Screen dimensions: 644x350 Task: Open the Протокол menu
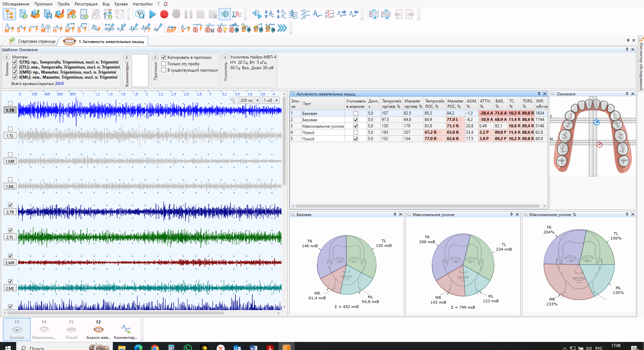coord(43,4)
